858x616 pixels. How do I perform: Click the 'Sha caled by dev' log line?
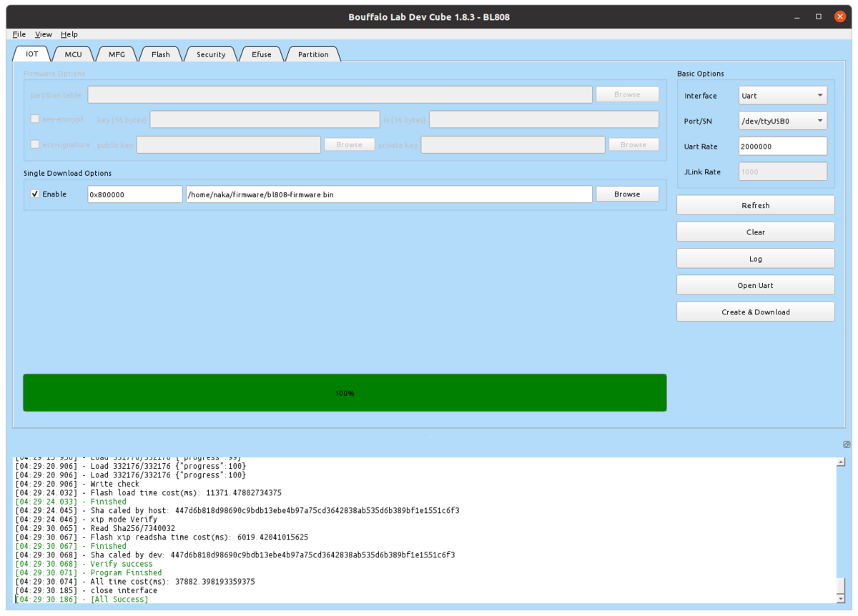tap(235, 555)
